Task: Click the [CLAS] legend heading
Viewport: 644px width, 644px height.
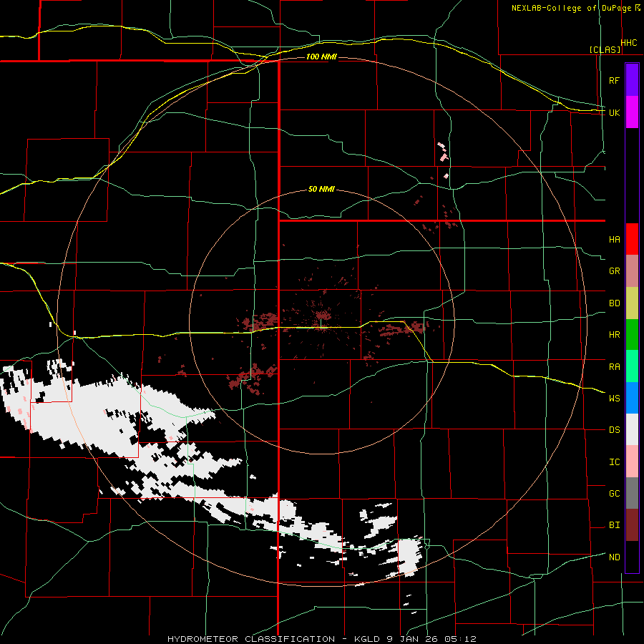Action: click(605, 50)
